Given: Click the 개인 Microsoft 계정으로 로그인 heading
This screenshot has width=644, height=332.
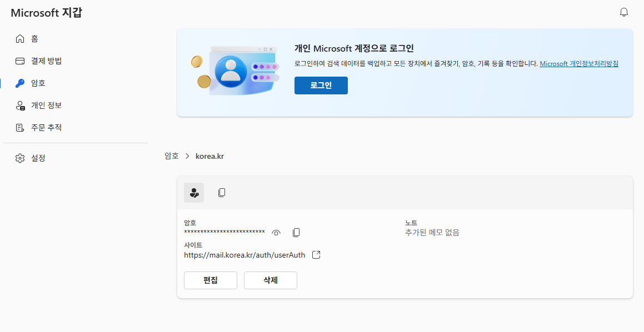Looking at the screenshot, I should (354, 48).
